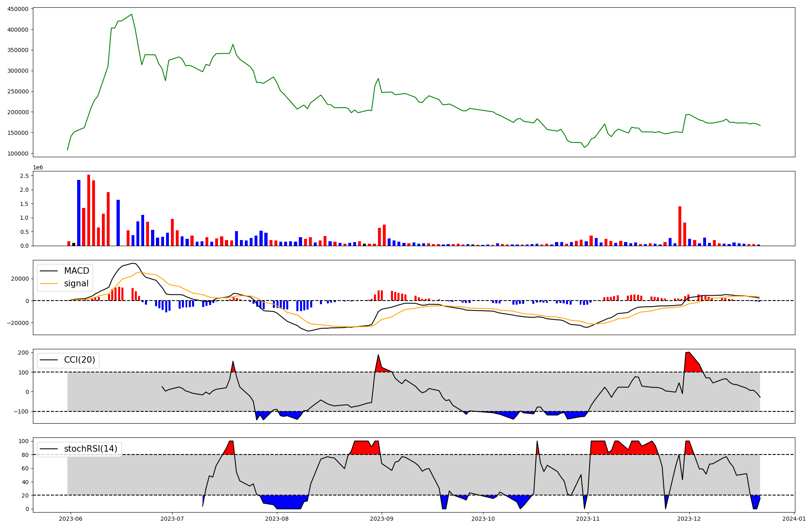Click the tall December red volume bar

pos(680,225)
